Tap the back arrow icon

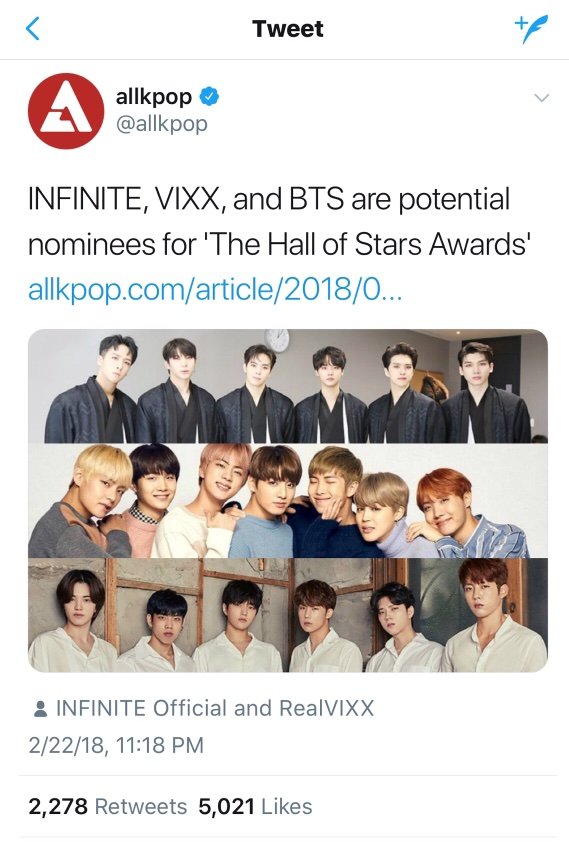[x=33, y=29]
